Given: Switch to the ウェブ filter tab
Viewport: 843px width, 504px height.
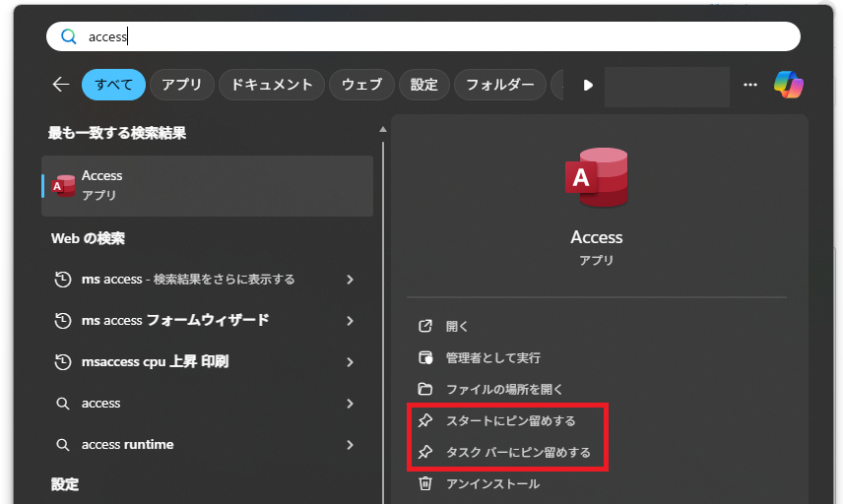Looking at the screenshot, I should [361, 85].
